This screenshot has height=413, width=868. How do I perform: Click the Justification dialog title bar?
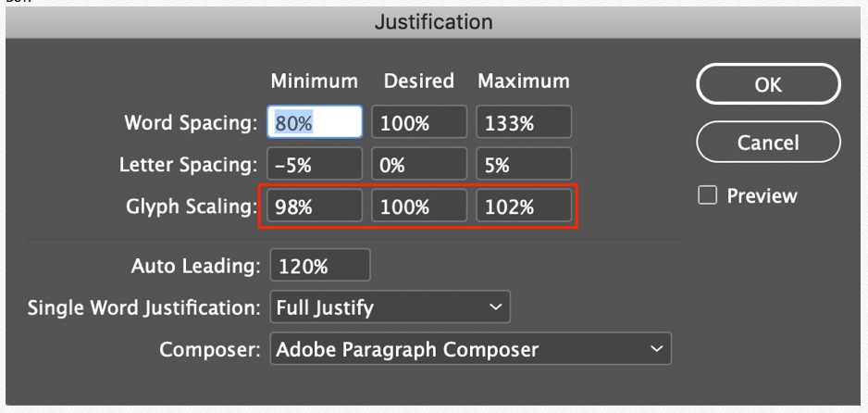(x=433, y=21)
